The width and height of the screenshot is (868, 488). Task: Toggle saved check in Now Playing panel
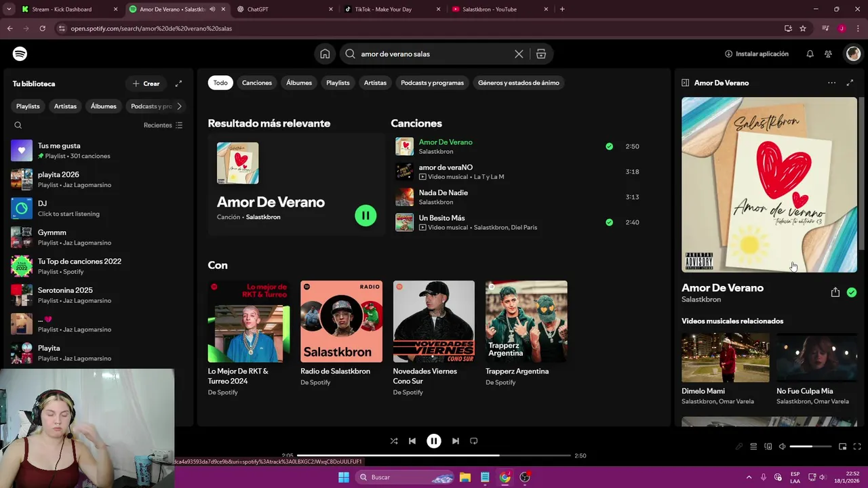point(852,292)
